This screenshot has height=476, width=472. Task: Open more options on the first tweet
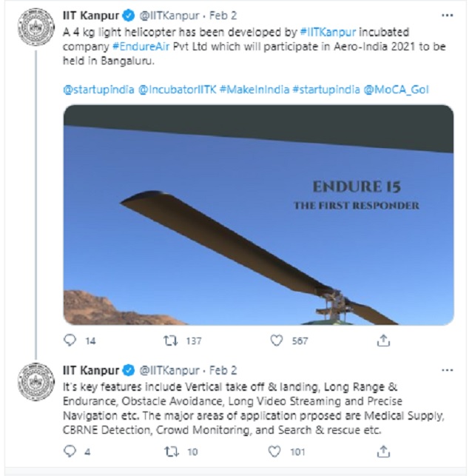pos(447,14)
